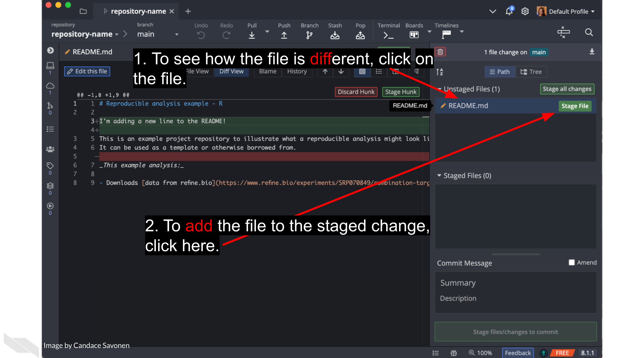
Task: Click the Undo icon in toolbar
Action: (x=201, y=35)
